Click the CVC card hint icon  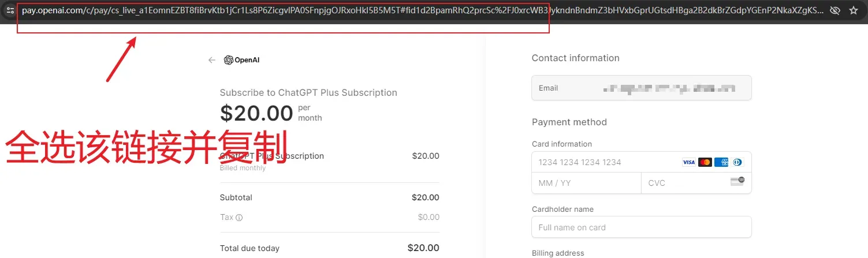click(737, 182)
